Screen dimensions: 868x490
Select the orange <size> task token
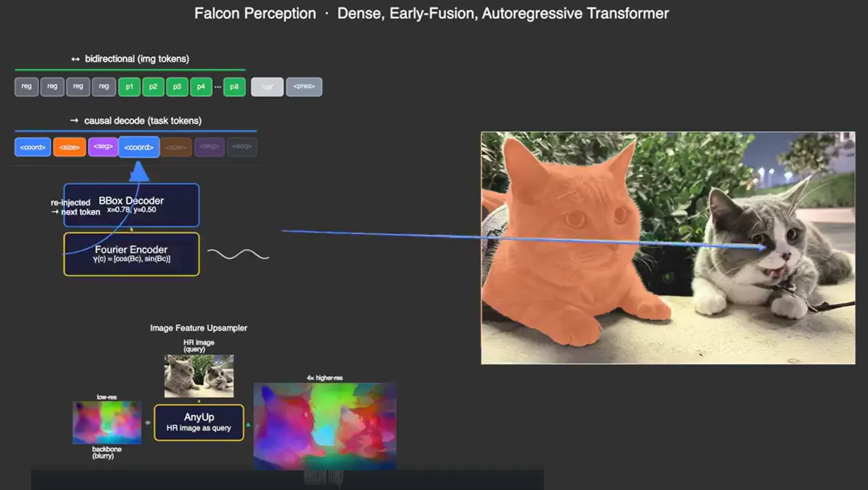click(x=69, y=146)
